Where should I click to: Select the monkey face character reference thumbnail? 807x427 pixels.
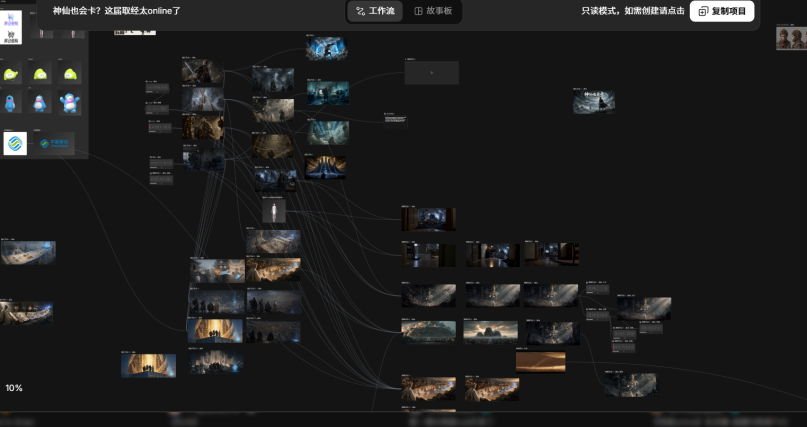click(791, 38)
